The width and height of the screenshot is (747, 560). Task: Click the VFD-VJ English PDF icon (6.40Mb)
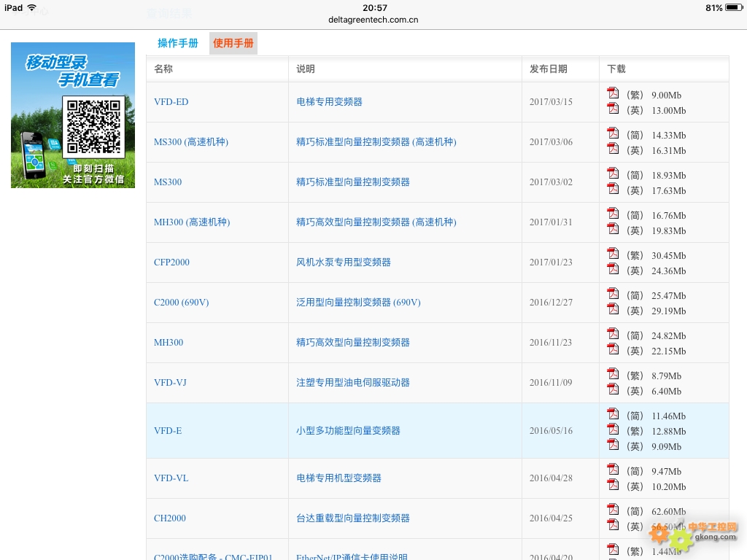[x=613, y=389]
